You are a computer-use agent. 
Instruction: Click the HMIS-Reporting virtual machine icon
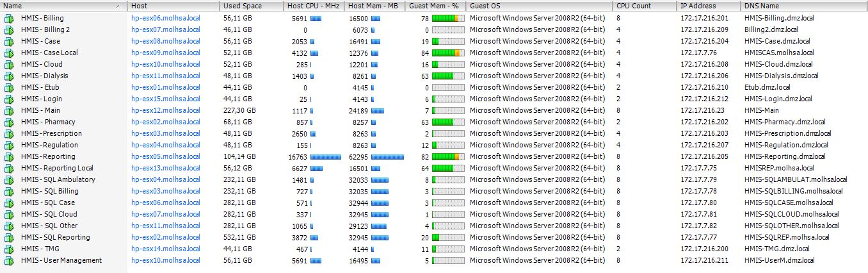[x=9, y=157]
